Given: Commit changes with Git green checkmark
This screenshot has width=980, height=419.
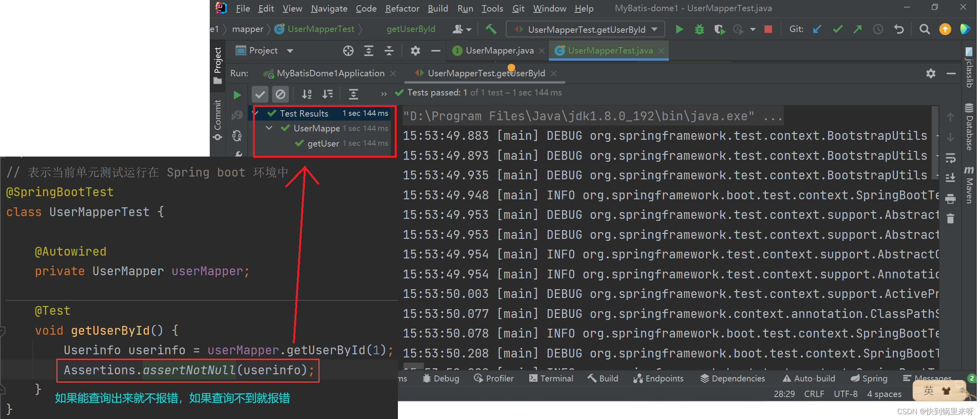Looking at the screenshot, I should point(838,29).
